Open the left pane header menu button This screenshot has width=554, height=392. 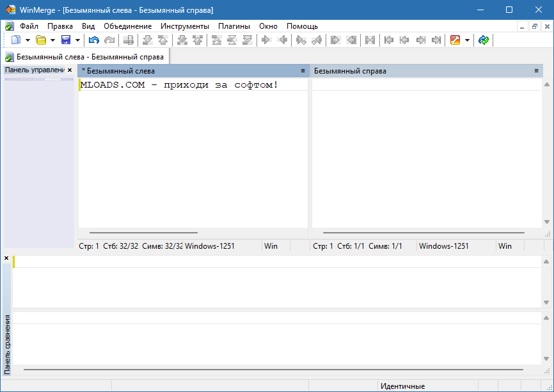coord(303,70)
